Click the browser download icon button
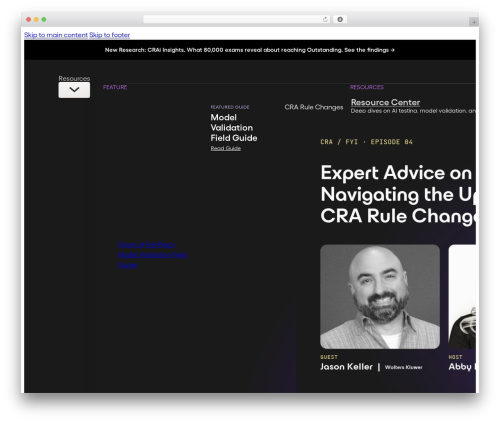This screenshot has width=500, height=423. (340, 19)
